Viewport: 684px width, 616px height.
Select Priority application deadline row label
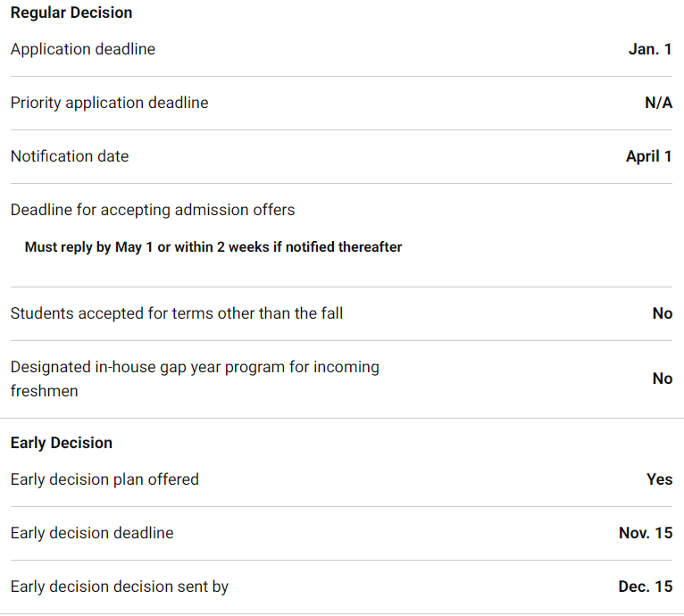click(110, 103)
